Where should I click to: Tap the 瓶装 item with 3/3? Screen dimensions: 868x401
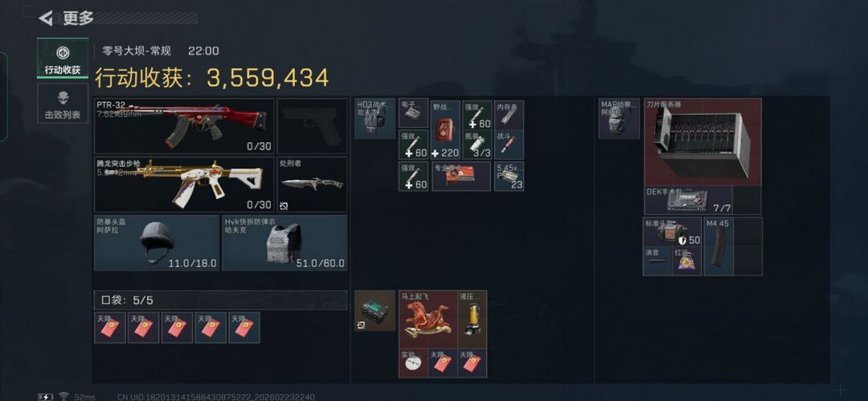[477, 145]
